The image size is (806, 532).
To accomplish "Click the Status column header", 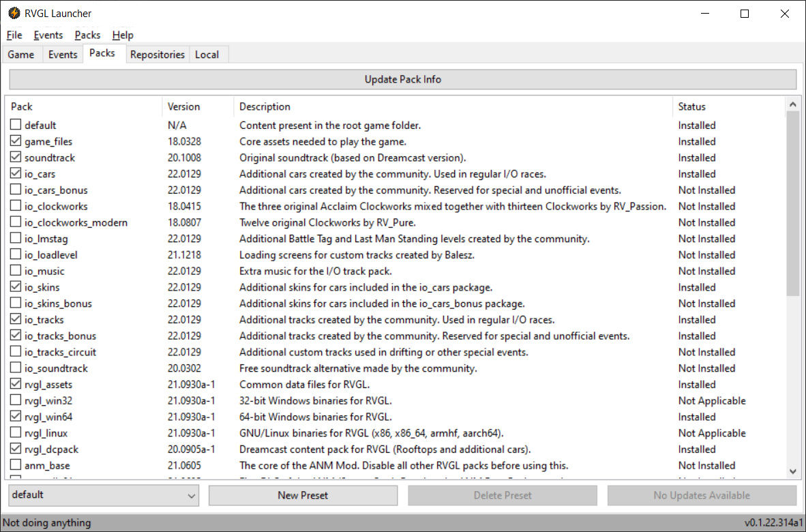I will tap(729, 106).
